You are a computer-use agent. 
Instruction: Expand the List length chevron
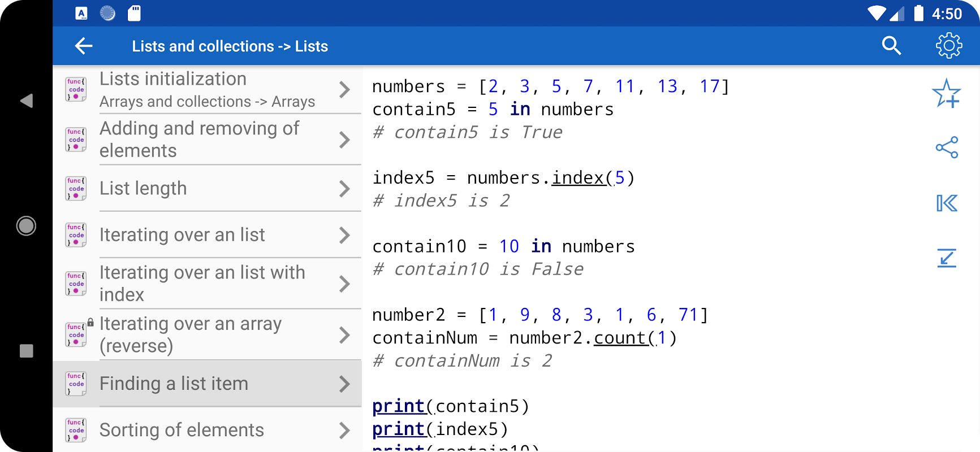pos(344,189)
